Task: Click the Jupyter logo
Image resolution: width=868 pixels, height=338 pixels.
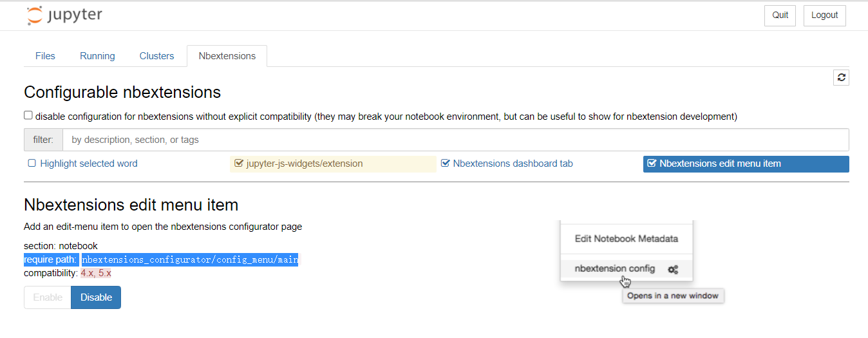Action: (64, 15)
